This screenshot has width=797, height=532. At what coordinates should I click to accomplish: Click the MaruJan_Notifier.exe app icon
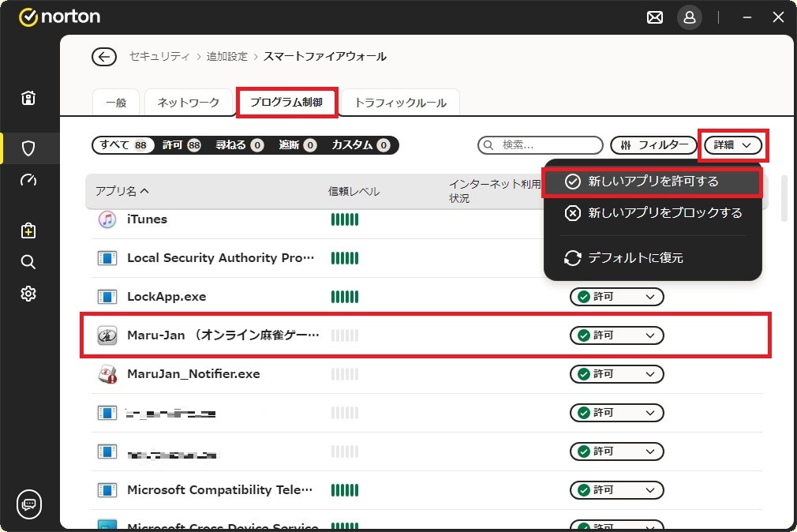(107, 374)
